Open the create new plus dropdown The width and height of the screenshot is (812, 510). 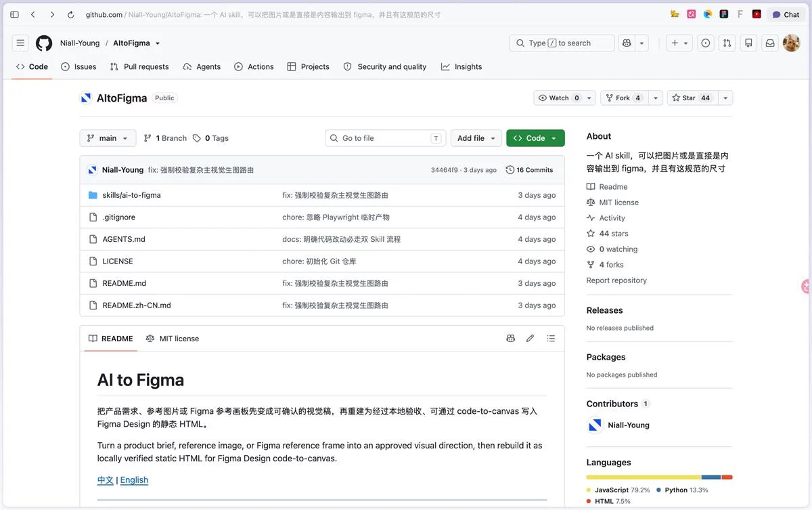point(679,43)
